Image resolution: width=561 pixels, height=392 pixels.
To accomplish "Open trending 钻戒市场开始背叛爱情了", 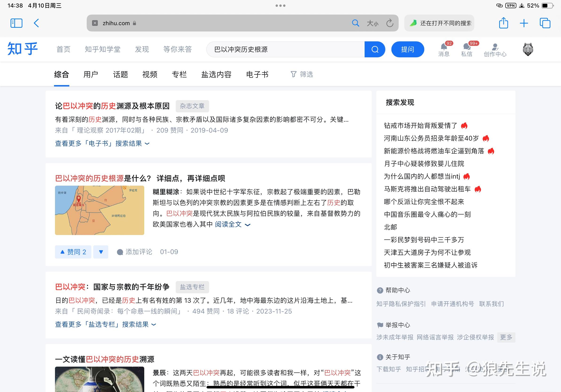I will click(421, 126).
